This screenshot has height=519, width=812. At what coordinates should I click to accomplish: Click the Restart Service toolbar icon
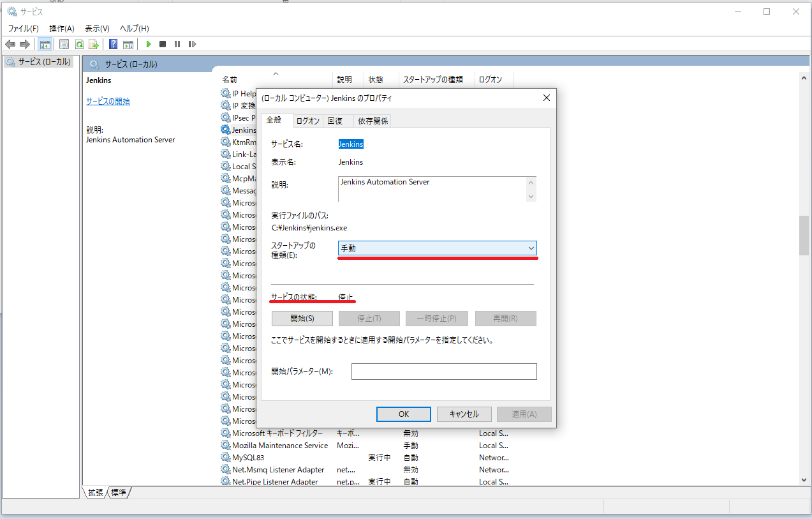pos(192,44)
